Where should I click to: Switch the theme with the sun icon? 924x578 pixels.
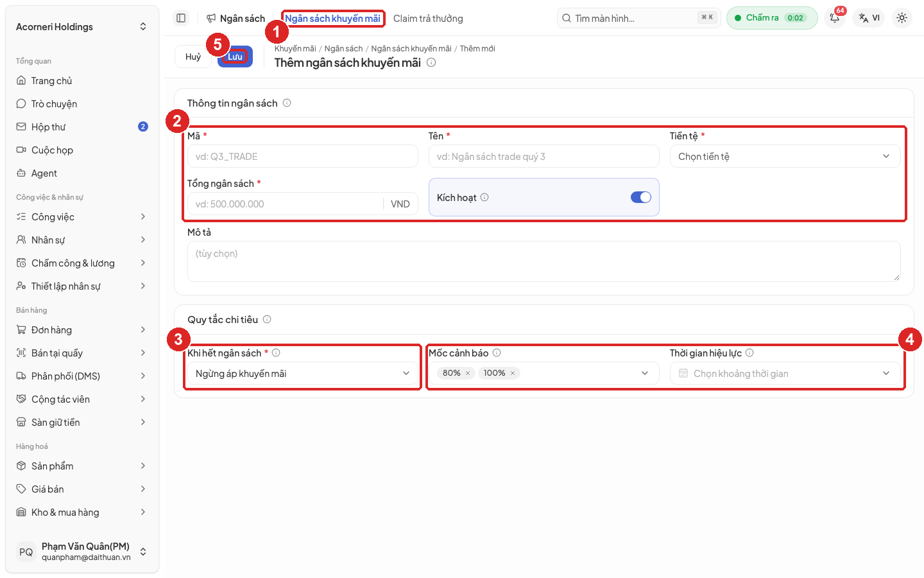click(x=902, y=18)
